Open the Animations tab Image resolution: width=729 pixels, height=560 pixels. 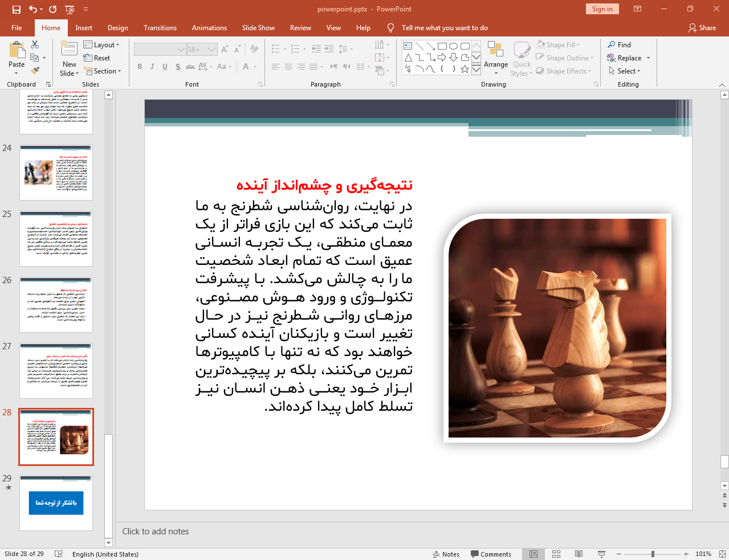(209, 27)
